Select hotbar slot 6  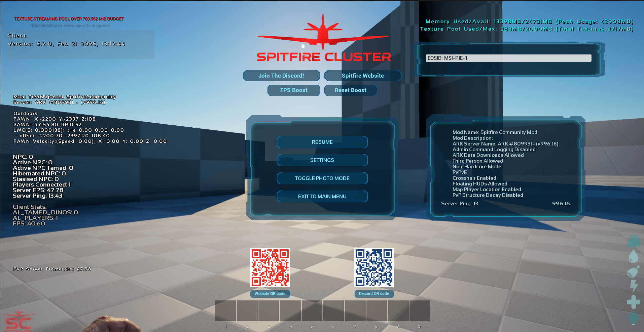[x=333, y=311]
